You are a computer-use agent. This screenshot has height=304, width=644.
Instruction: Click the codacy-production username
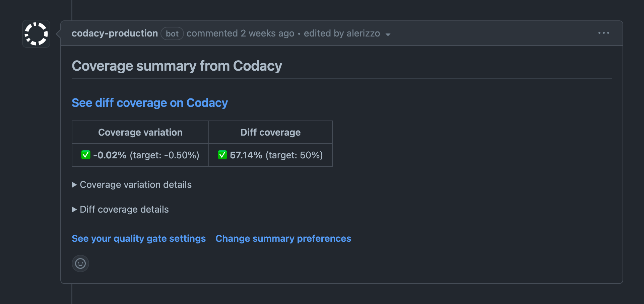point(115,33)
